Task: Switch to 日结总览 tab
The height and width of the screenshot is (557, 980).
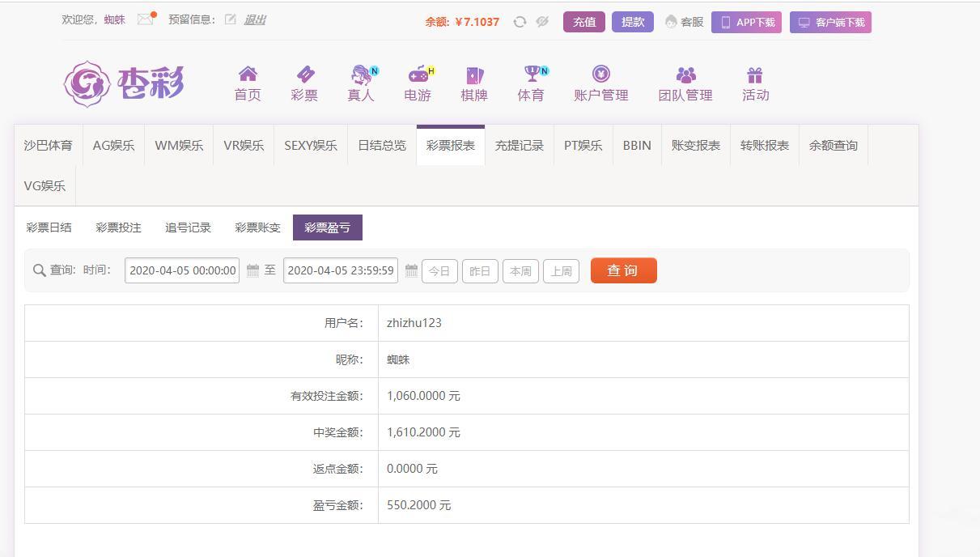Action: [x=382, y=145]
